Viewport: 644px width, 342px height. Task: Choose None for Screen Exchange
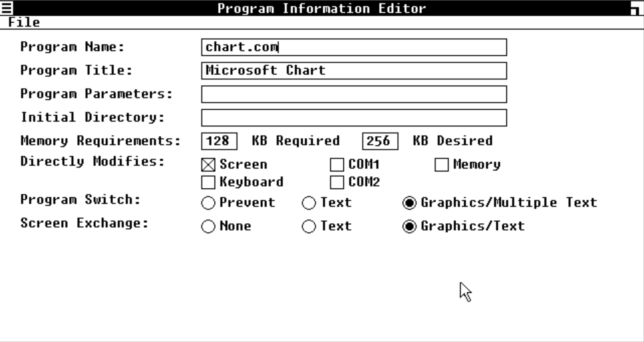pos(208,226)
